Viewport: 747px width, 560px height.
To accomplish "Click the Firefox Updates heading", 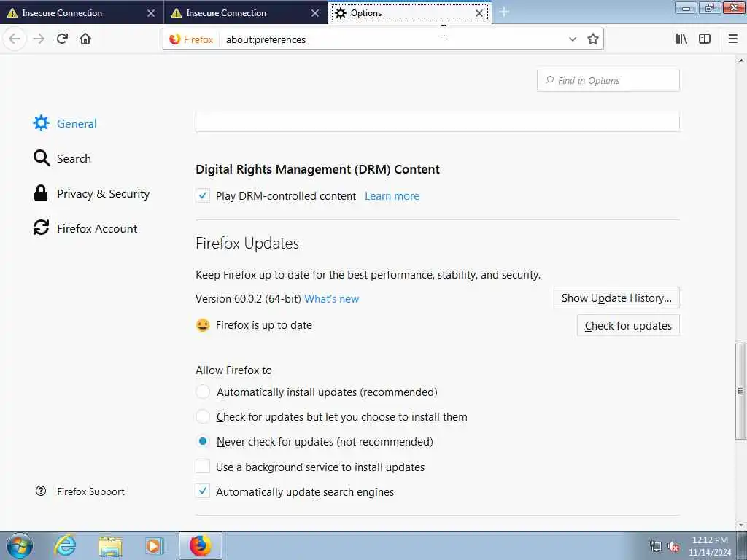I will [x=247, y=244].
